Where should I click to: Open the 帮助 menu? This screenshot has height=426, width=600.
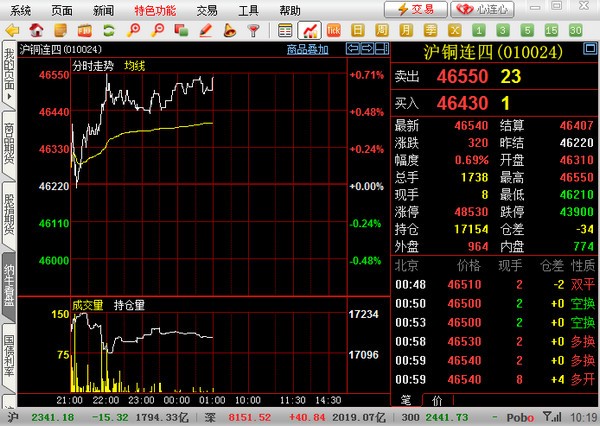pyautogui.click(x=290, y=11)
